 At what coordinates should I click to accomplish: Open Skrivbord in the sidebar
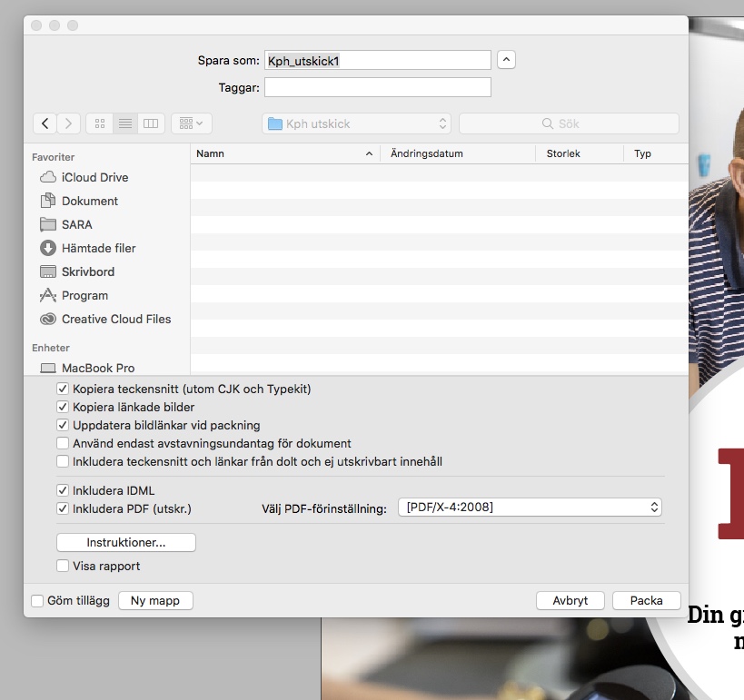(x=88, y=271)
